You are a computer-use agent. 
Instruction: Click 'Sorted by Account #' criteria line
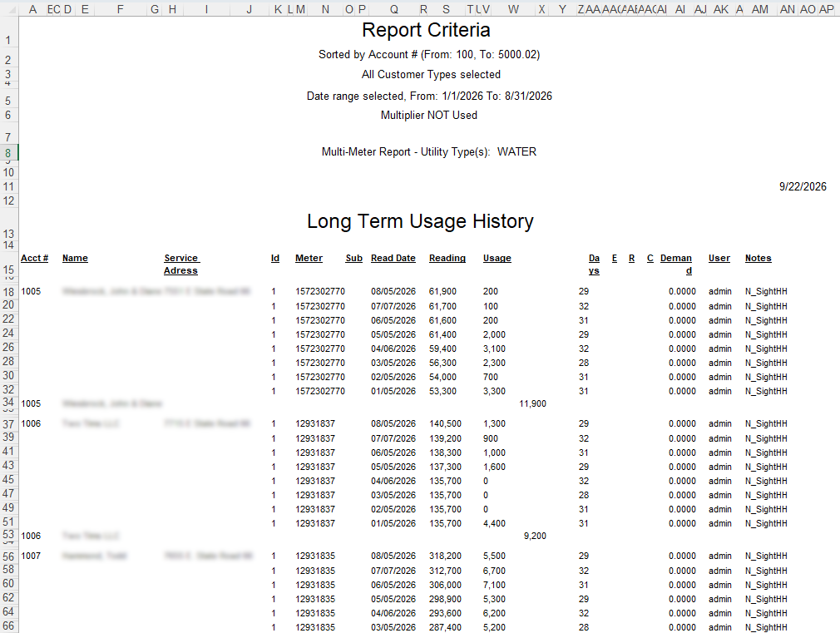[429, 55]
